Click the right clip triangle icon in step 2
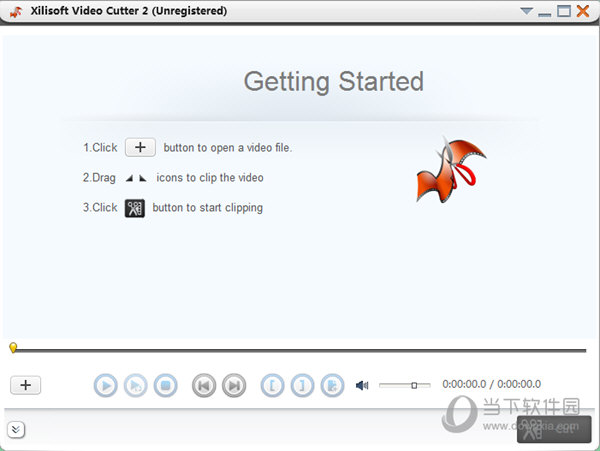This screenshot has width=600, height=451. 143,178
